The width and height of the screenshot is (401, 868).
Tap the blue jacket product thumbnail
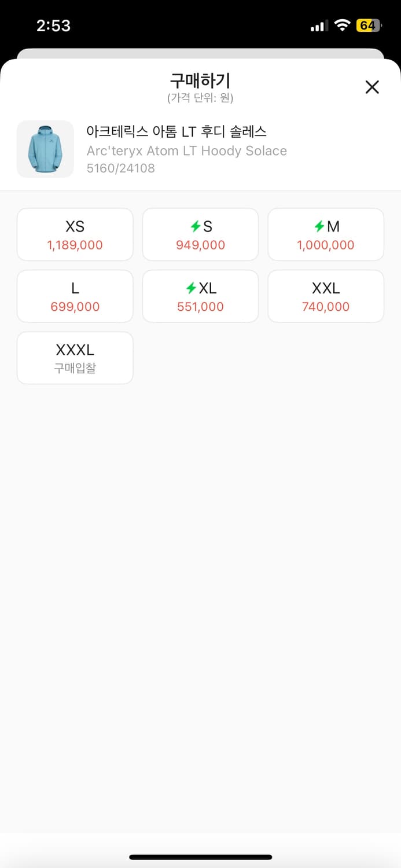click(x=45, y=149)
